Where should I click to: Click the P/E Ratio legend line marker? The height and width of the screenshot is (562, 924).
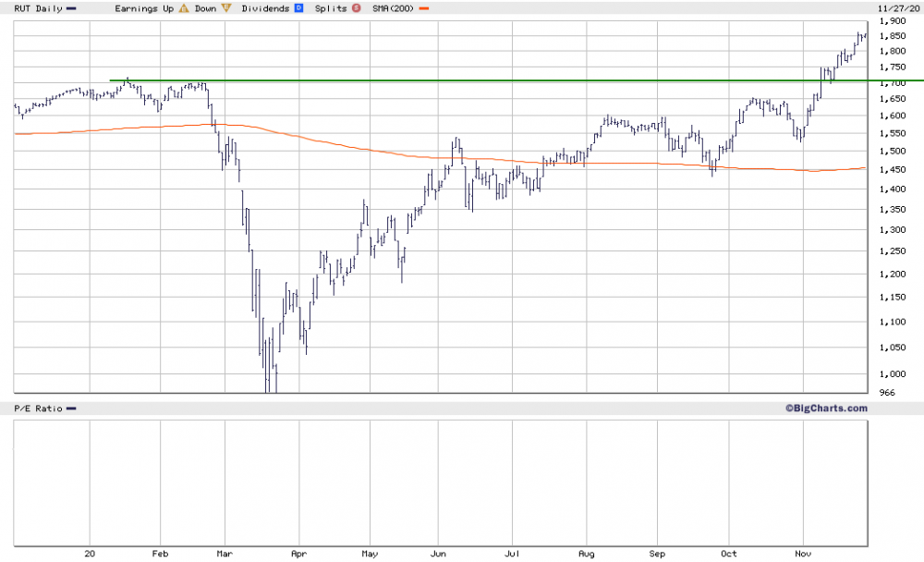[x=71, y=409]
